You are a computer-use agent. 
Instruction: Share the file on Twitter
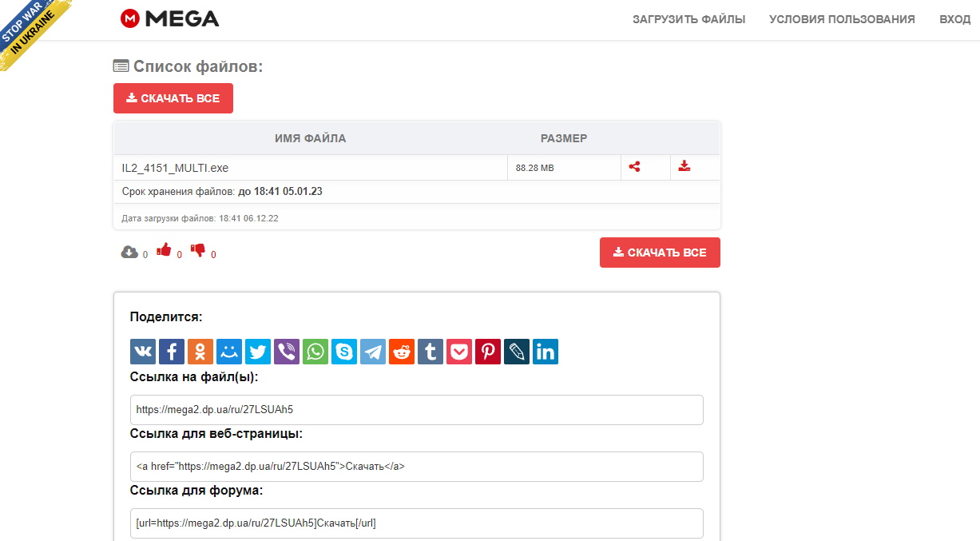pyautogui.click(x=258, y=352)
